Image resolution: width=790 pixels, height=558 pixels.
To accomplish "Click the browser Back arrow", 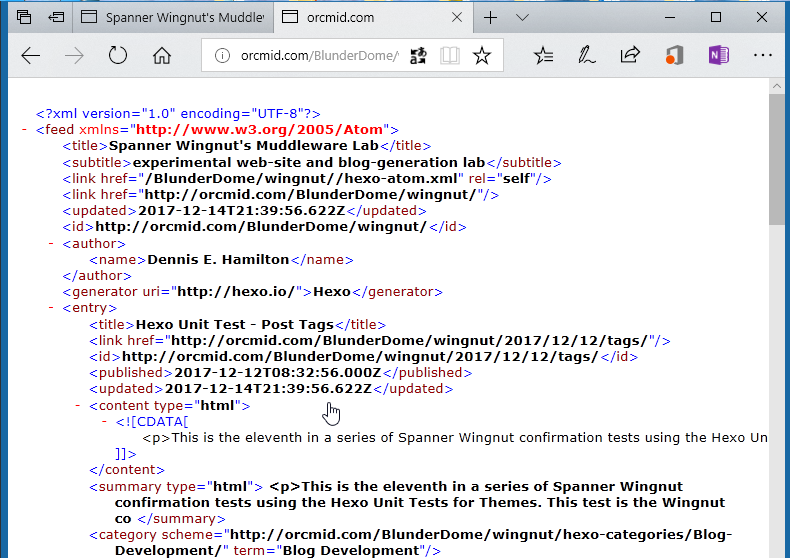I will pyautogui.click(x=30, y=56).
